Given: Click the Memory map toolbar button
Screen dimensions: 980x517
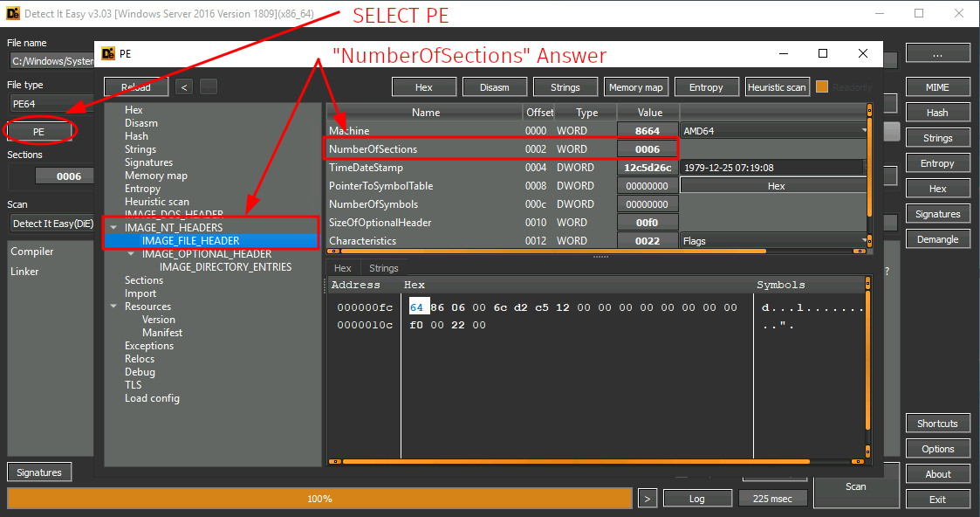Looking at the screenshot, I should click(635, 86).
